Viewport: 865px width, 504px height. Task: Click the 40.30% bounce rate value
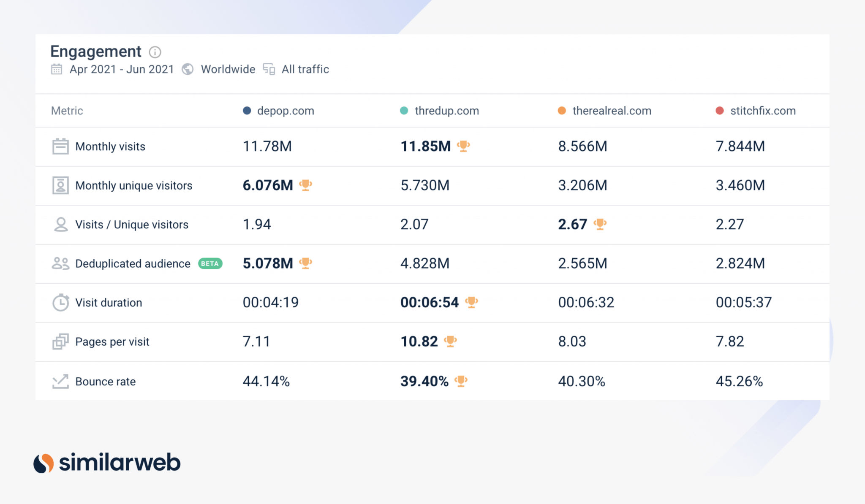point(582,381)
